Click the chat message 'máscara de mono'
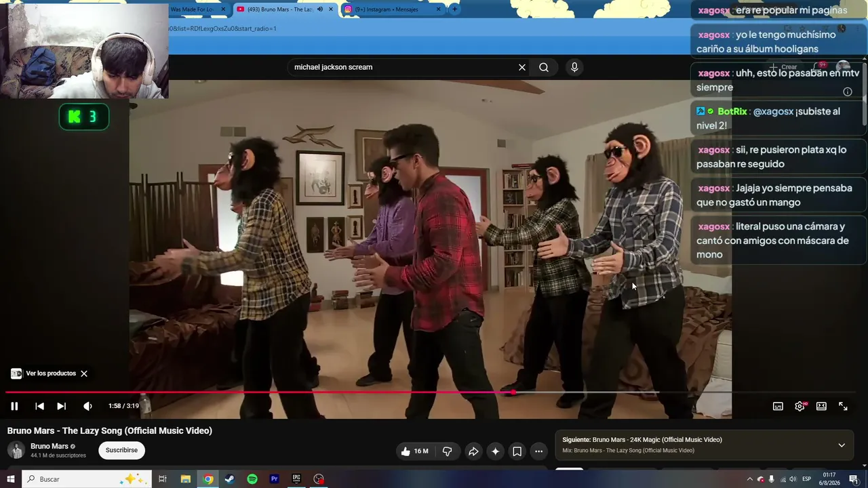Screen dimensions: 868x488 778,241
